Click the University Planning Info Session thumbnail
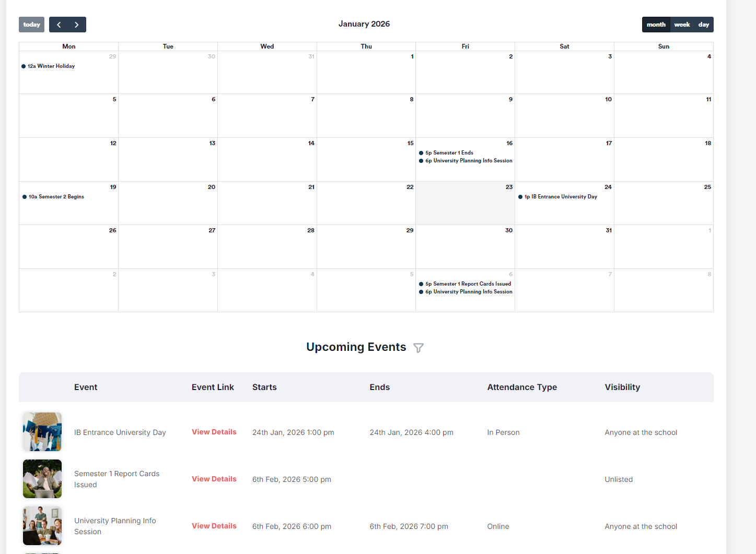The image size is (756, 554). pos(42,526)
